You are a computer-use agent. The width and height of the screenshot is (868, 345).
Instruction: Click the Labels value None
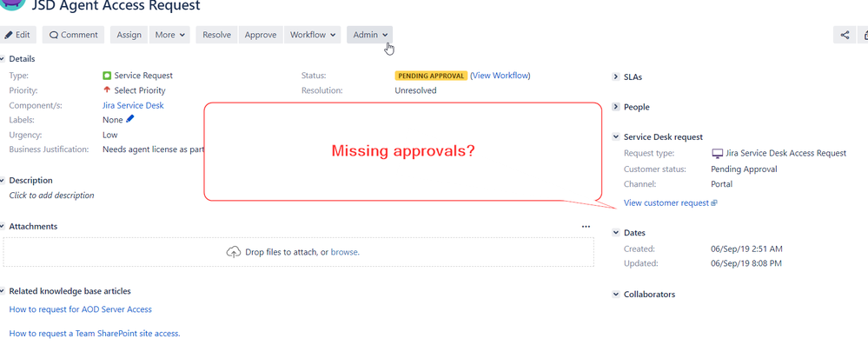click(x=112, y=120)
